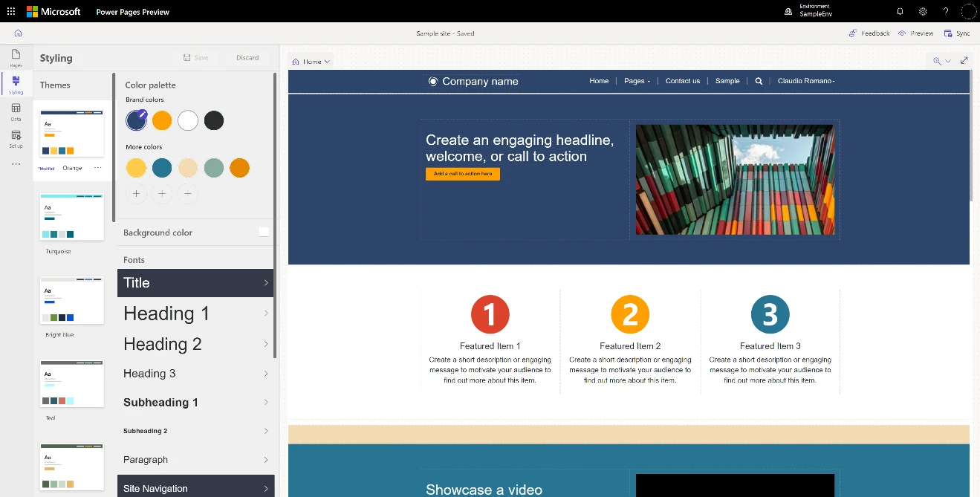Select the orange brand color swatch
The width and height of the screenshot is (980, 497).
(162, 120)
